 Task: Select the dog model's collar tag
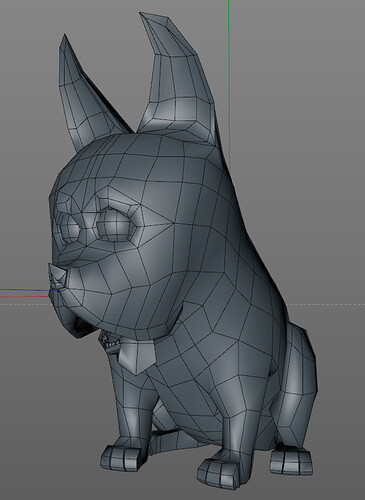(x=137, y=358)
